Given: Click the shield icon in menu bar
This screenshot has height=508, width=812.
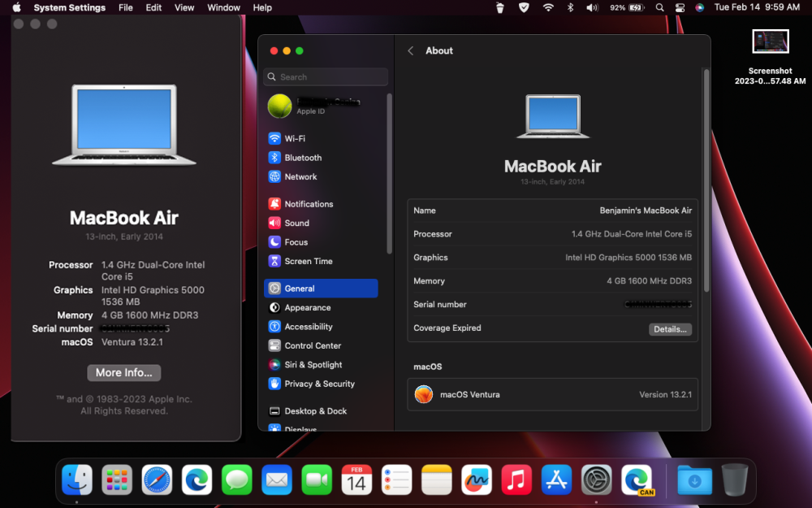Looking at the screenshot, I should 524,8.
